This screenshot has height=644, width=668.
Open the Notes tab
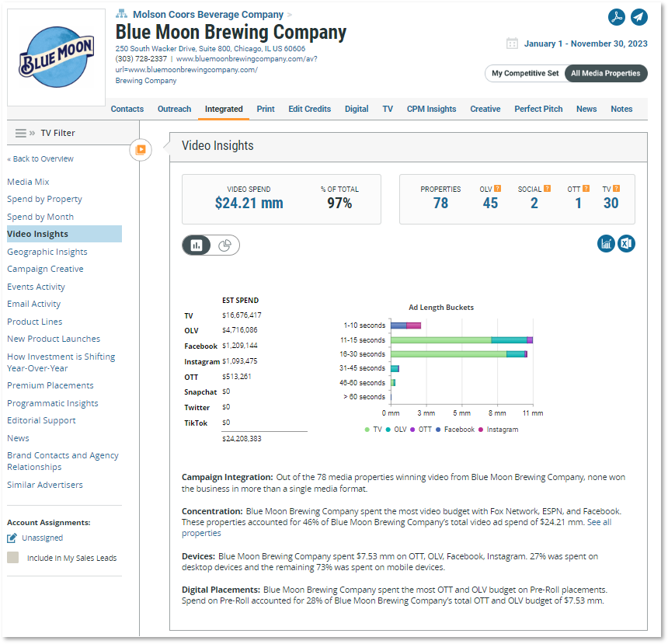pos(621,109)
